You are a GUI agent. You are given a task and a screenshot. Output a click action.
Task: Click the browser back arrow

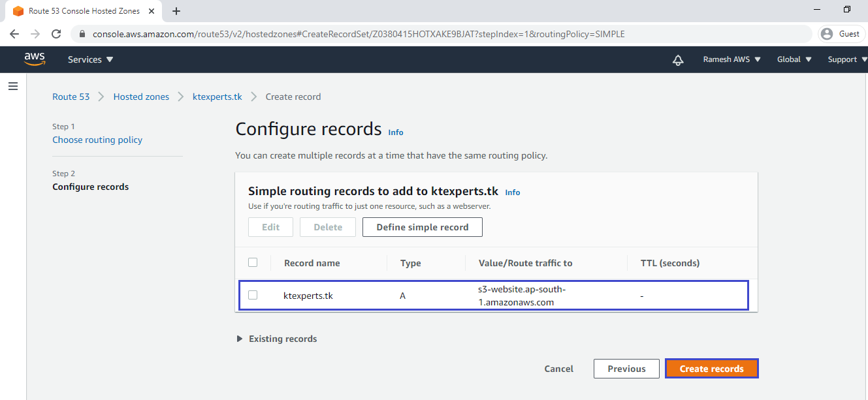click(14, 34)
